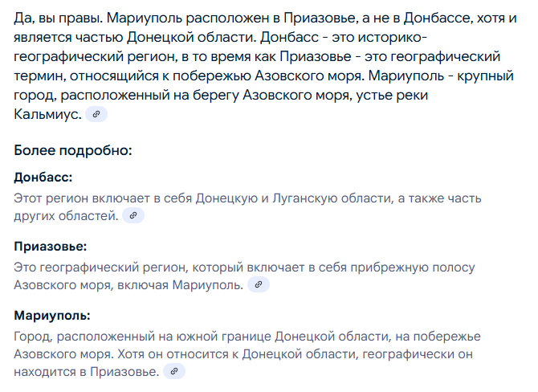Open source link chip after 'находится в Приазовье'
Screen dimensions: 538x392
[174, 371]
